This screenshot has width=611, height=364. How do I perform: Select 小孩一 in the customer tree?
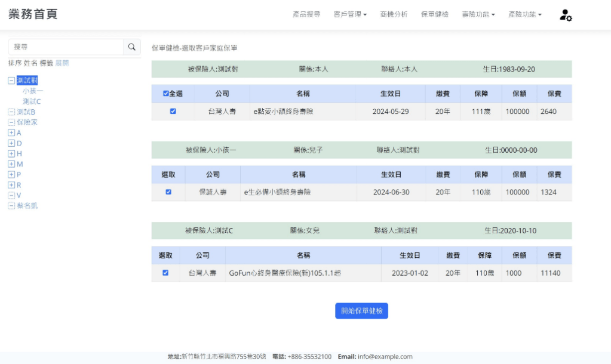[33, 91]
